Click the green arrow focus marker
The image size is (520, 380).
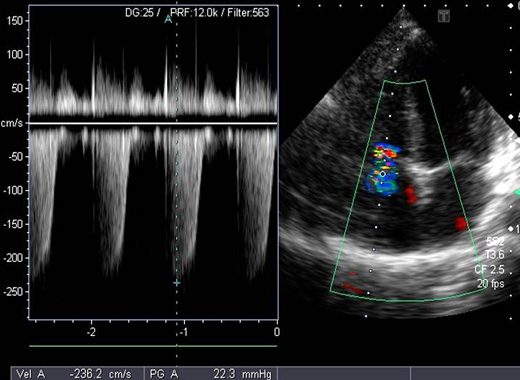click(517, 192)
